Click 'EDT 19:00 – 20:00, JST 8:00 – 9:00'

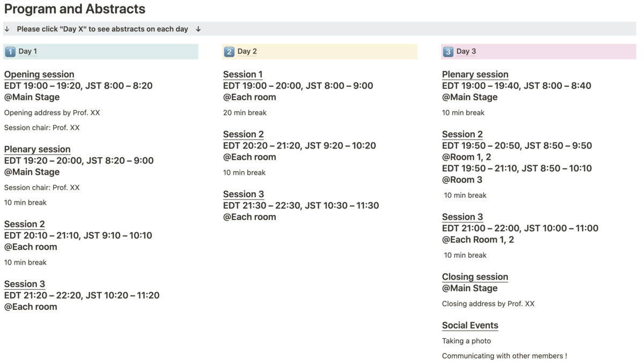pyautogui.click(x=298, y=86)
